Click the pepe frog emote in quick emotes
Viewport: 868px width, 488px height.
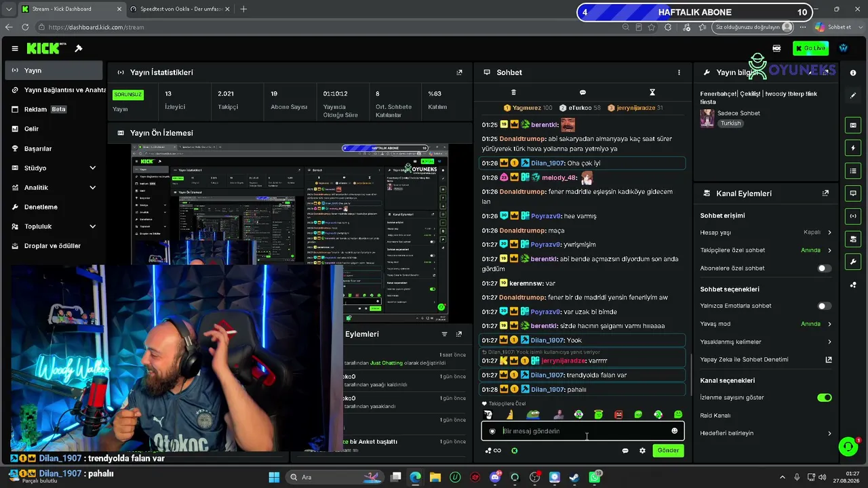(533, 414)
